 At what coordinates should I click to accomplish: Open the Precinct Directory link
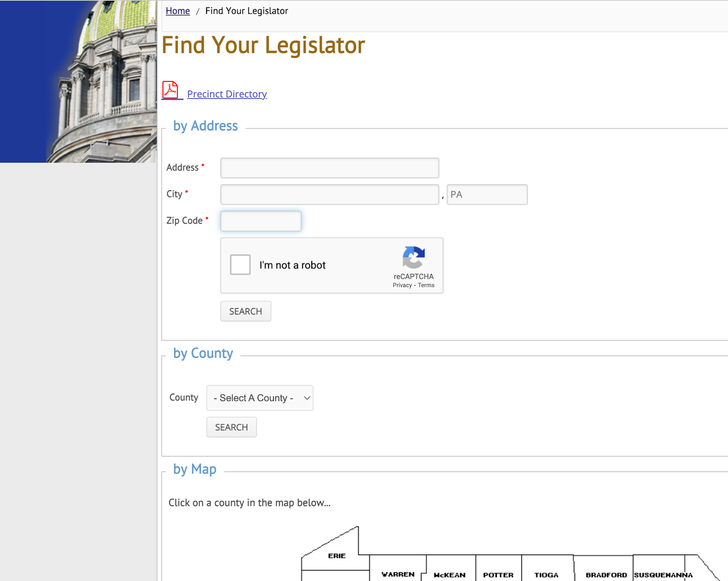(227, 94)
